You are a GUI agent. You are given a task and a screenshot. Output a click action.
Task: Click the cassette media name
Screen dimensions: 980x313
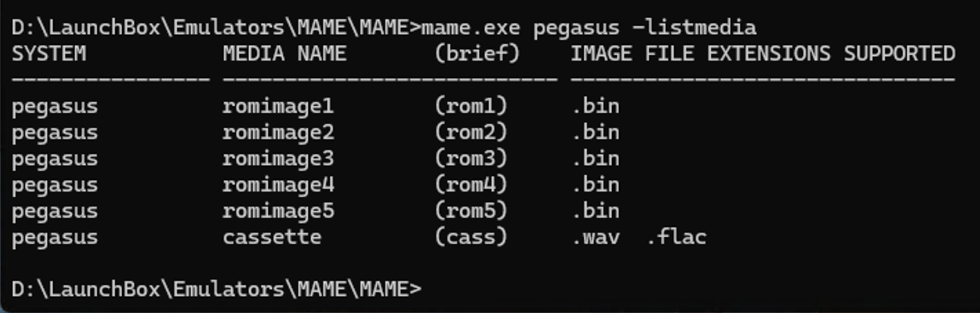click(x=272, y=237)
